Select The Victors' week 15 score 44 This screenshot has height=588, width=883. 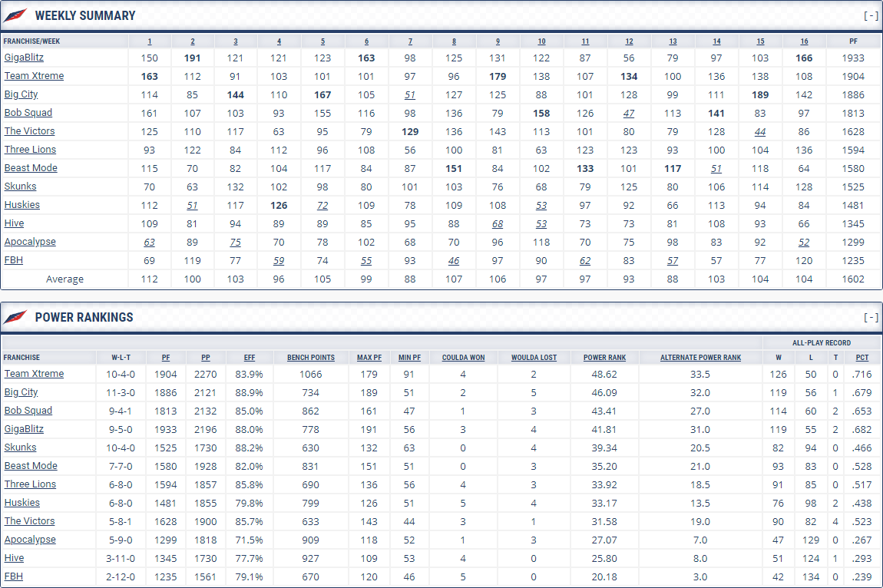coord(760,131)
